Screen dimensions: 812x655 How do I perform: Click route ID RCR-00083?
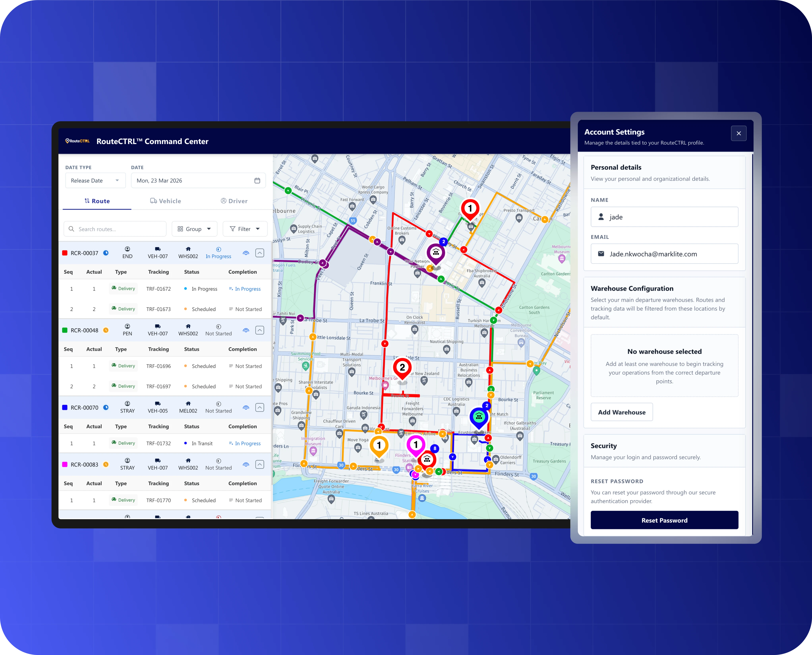point(84,465)
